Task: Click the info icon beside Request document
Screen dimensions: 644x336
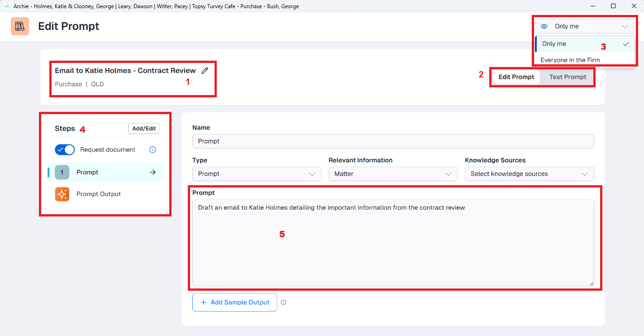Action: click(153, 150)
